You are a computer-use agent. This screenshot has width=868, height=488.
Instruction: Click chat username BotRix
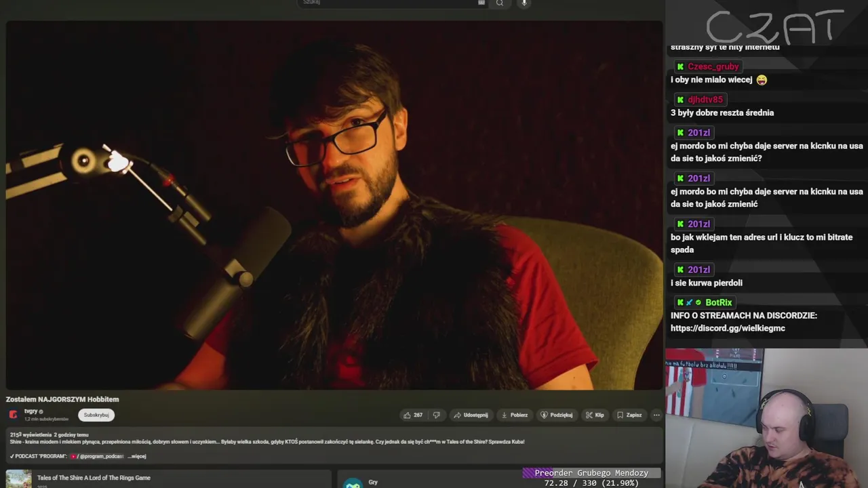coord(719,302)
